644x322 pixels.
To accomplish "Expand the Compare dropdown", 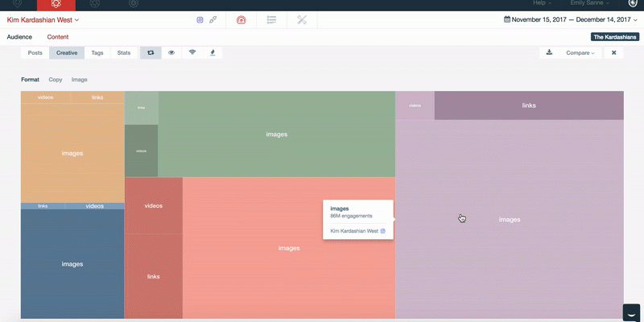I will 580,52.
